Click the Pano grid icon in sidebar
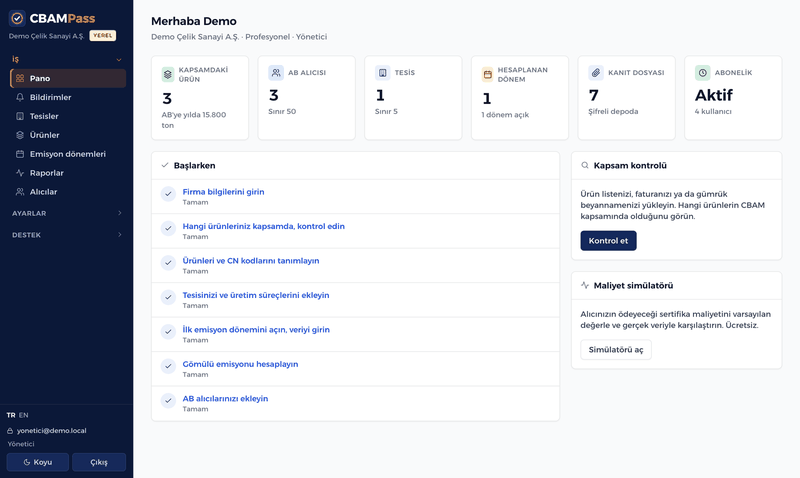This screenshot has height=478, width=800. [x=20, y=78]
